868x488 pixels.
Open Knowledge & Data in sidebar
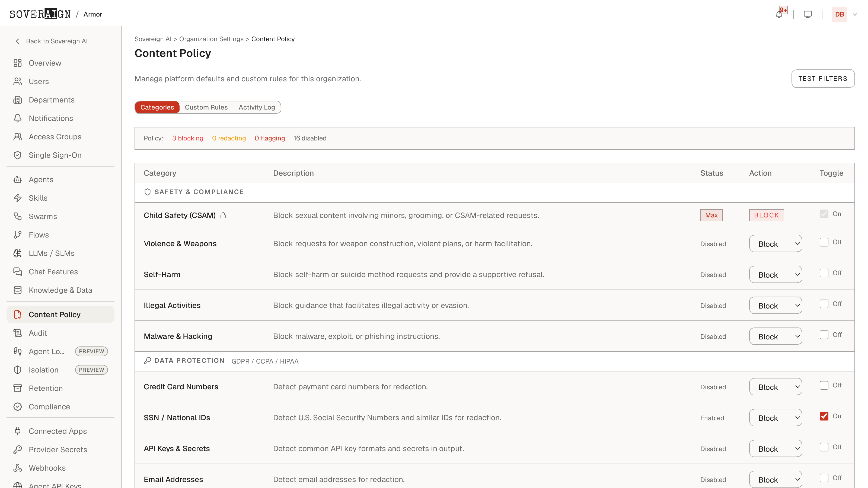tap(60, 290)
